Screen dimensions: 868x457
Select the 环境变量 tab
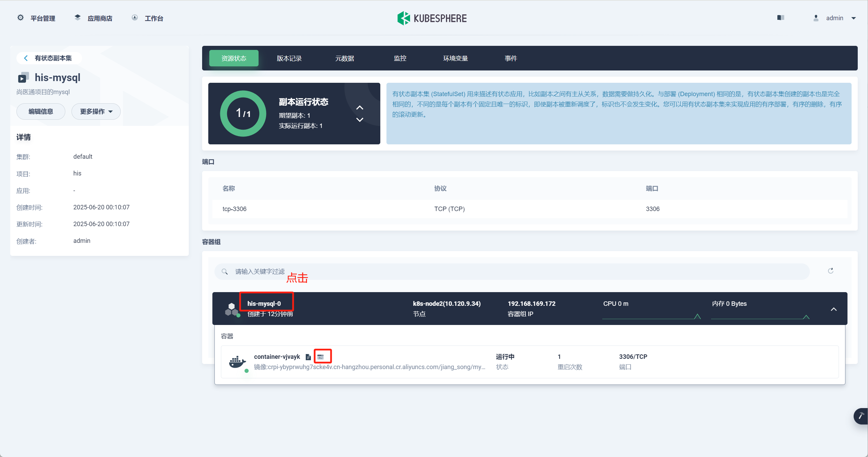[456, 58]
